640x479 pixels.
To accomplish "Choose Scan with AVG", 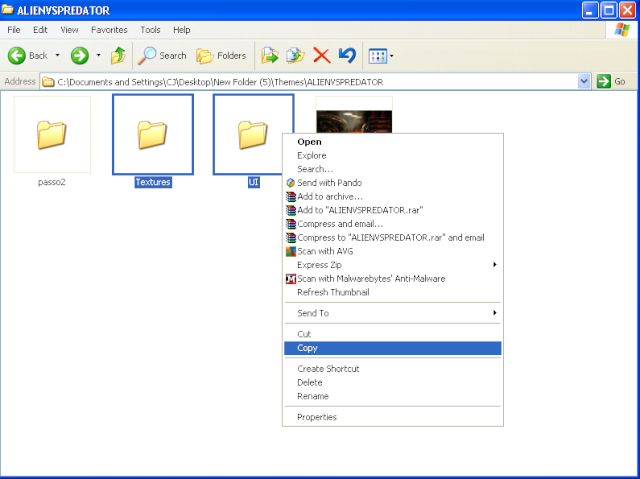I will tap(393, 251).
